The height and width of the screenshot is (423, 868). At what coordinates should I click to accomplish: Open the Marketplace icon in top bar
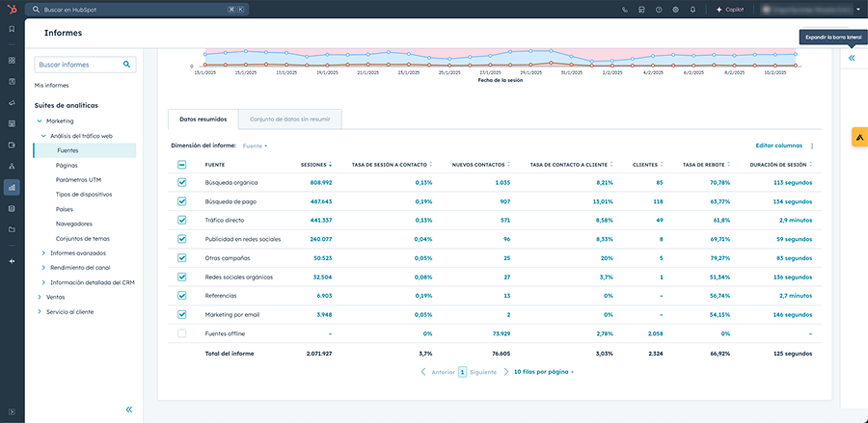641,10
